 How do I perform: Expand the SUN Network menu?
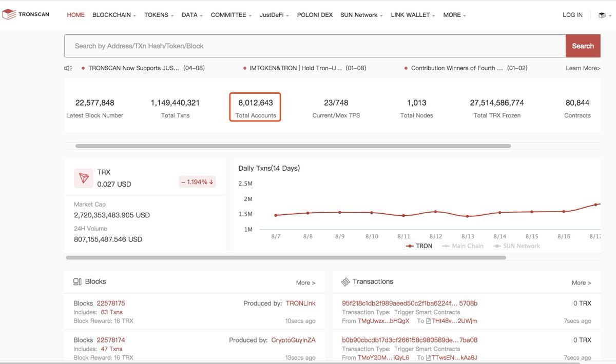tap(361, 15)
